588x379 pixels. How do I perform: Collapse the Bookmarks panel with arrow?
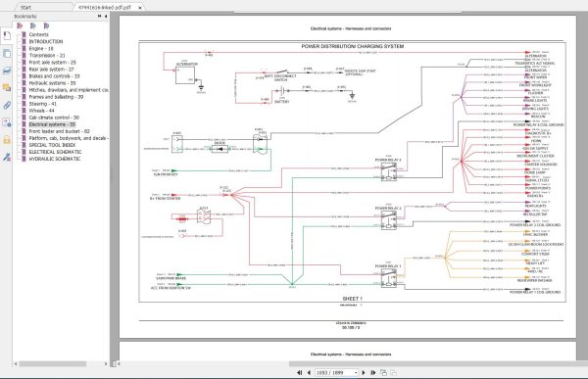coord(106,16)
